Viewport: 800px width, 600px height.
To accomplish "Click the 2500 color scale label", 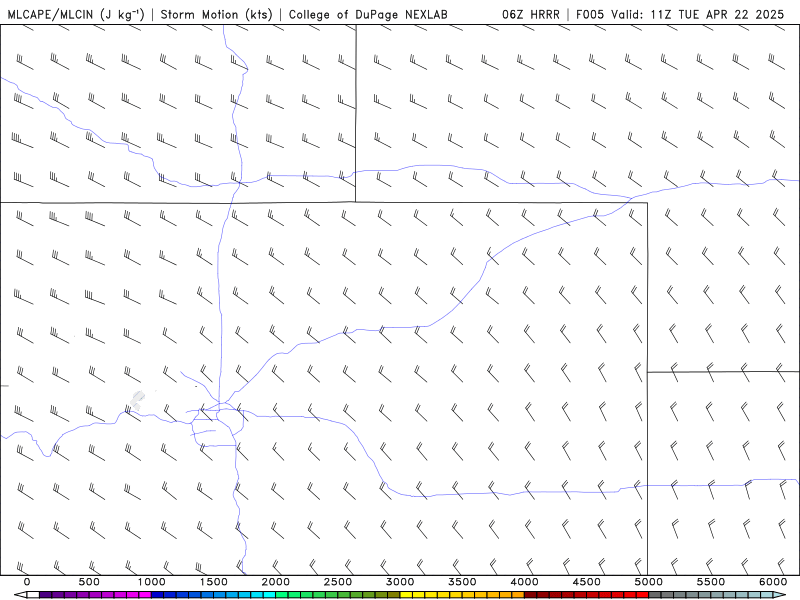I will [338, 582].
